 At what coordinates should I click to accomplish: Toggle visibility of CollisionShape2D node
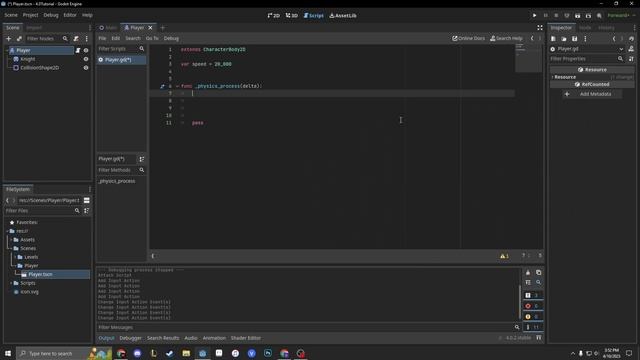(x=86, y=68)
